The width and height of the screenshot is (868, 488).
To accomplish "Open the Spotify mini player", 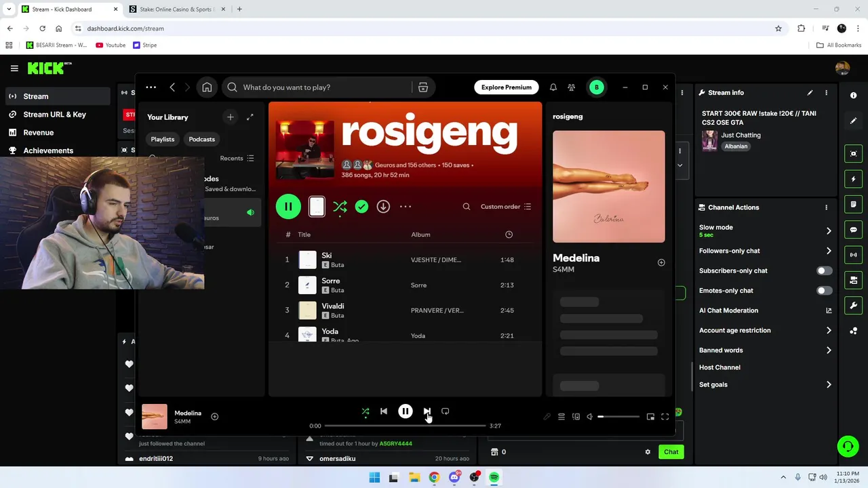I will pyautogui.click(x=650, y=417).
